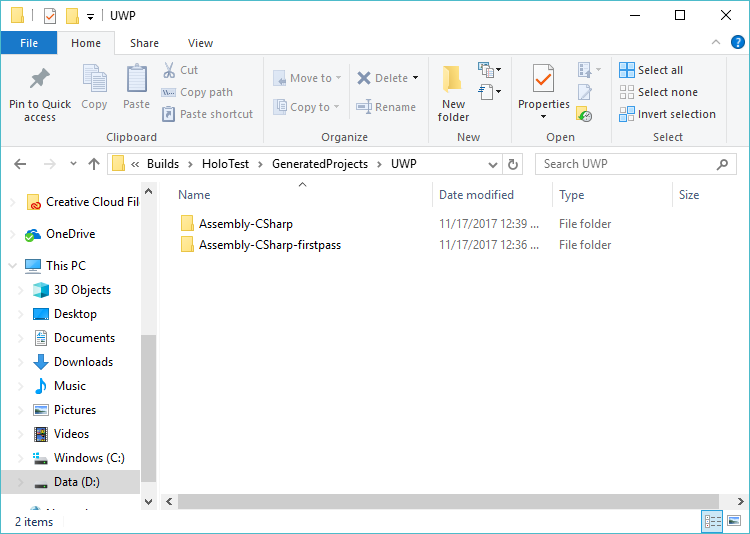Click Copy path in ribbon
Screen dimensions: 750x534
198,92
